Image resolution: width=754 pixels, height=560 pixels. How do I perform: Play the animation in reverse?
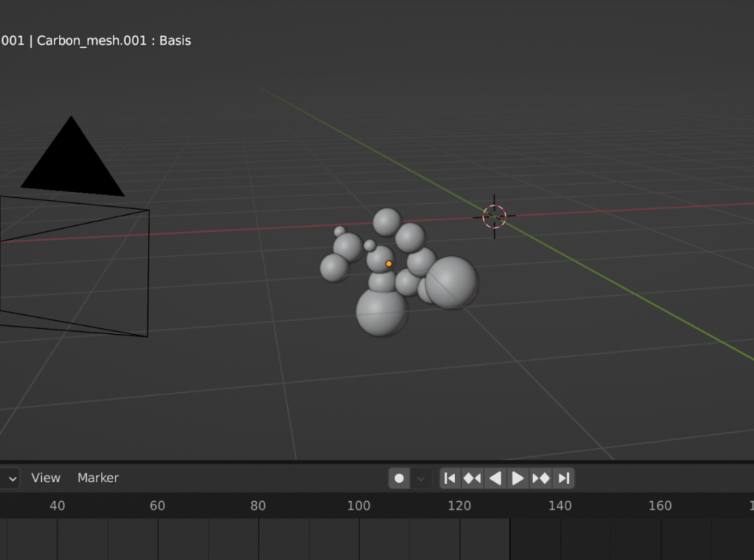coord(495,478)
